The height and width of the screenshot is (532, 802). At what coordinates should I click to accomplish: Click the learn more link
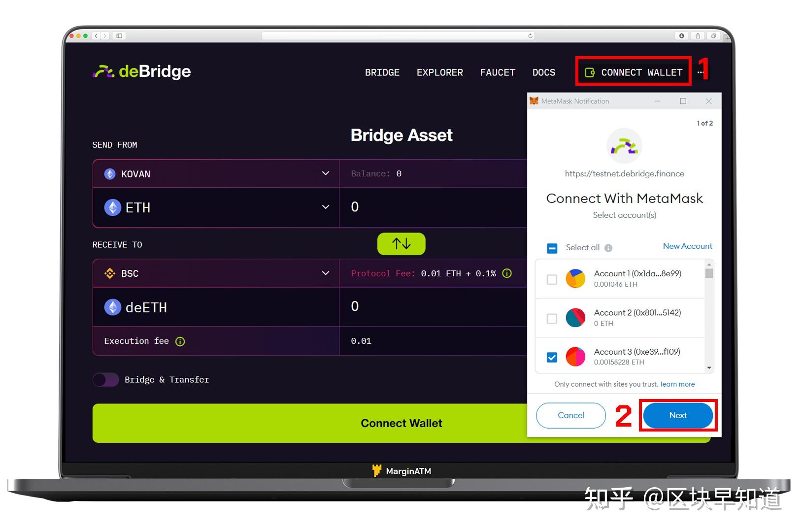point(677,384)
